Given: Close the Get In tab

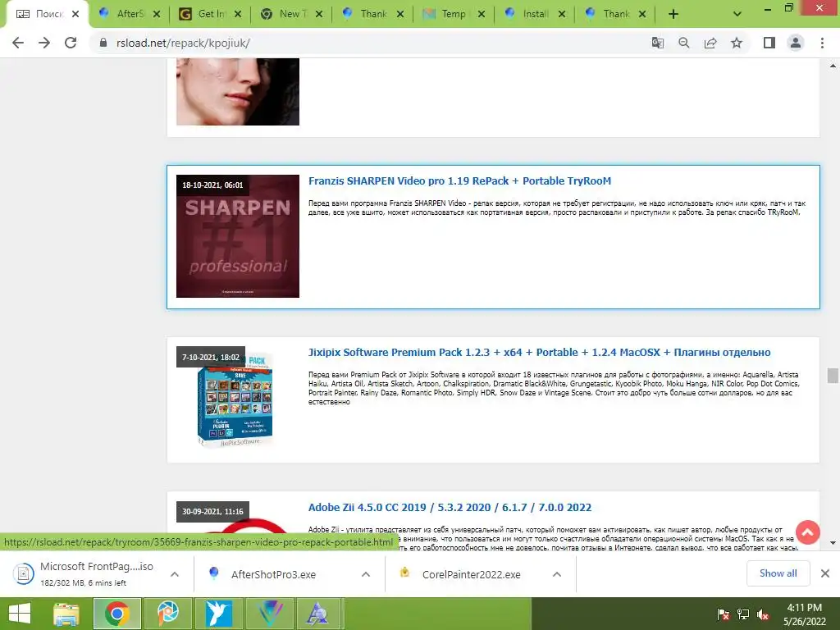Looking at the screenshot, I should tap(238, 15).
